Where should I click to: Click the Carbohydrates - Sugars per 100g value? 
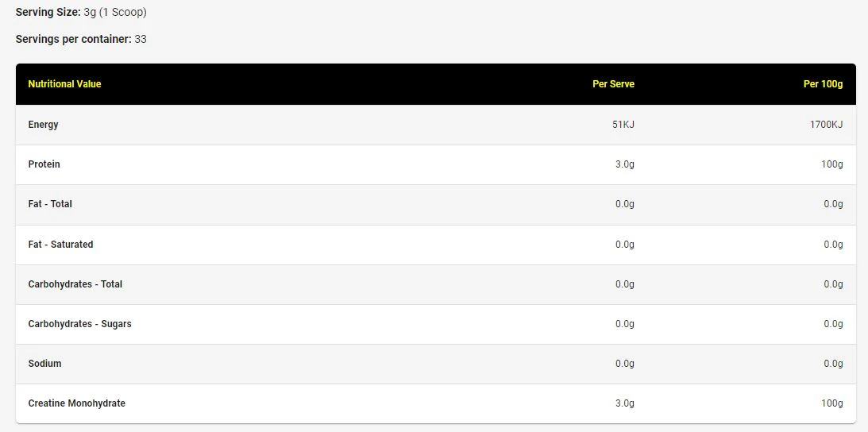[833, 324]
